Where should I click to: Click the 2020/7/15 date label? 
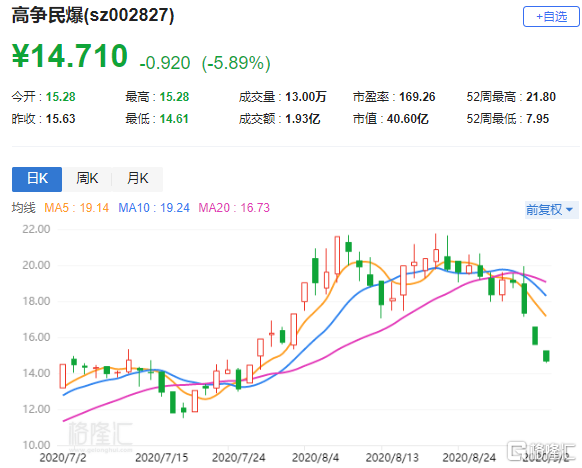tap(161, 458)
